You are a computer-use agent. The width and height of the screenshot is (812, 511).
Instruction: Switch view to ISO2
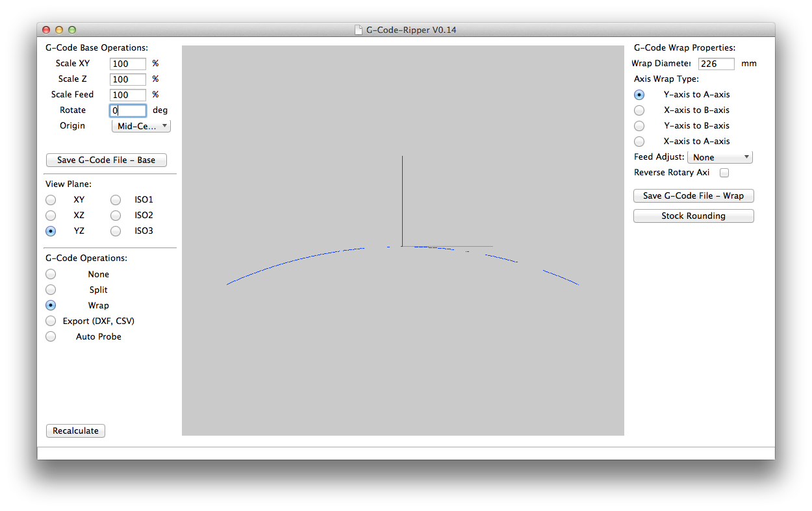point(116,216)
